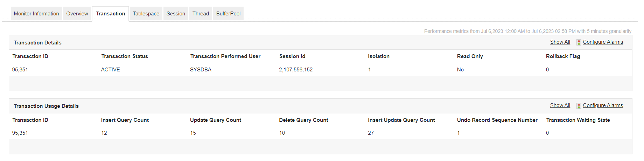Switch to the Thread tab
This screenshot has height=161, width=644.
click(201, 14)
